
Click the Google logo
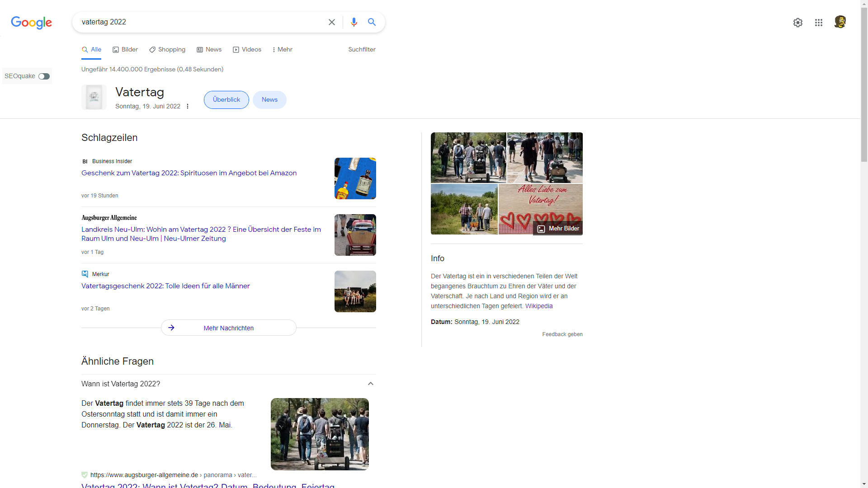coord(31,22)
